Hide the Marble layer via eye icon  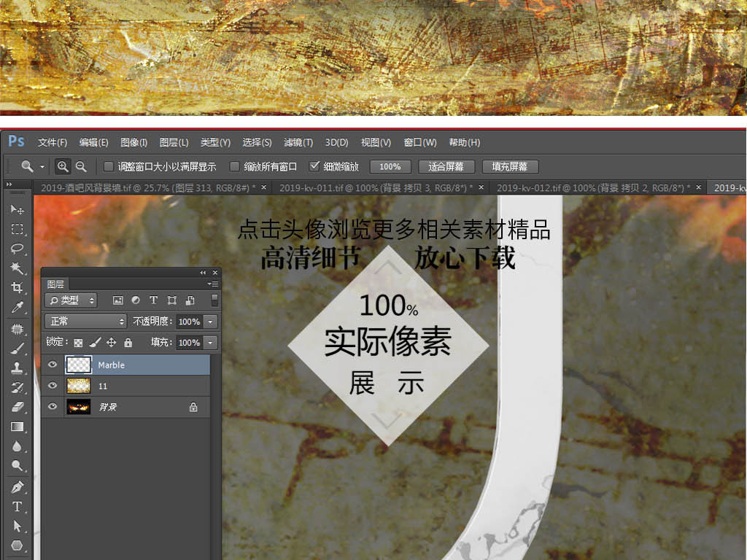[53, 365]
